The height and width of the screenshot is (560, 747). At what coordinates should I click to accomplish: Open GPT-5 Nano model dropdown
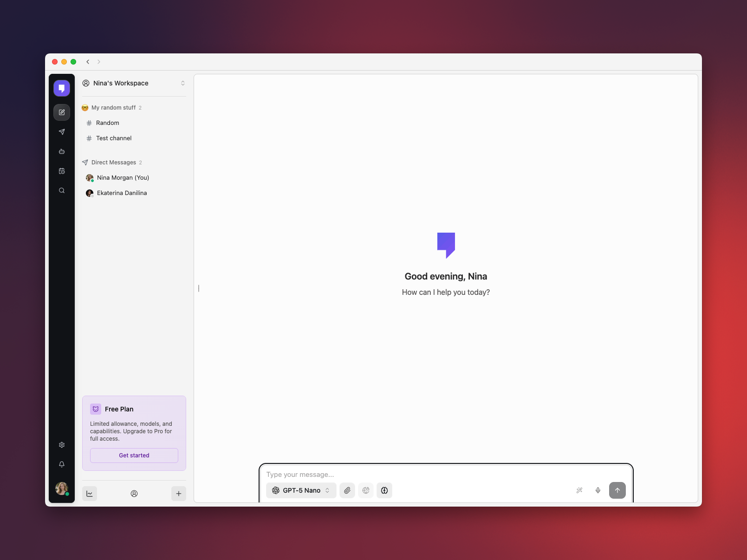pos(301,490)
